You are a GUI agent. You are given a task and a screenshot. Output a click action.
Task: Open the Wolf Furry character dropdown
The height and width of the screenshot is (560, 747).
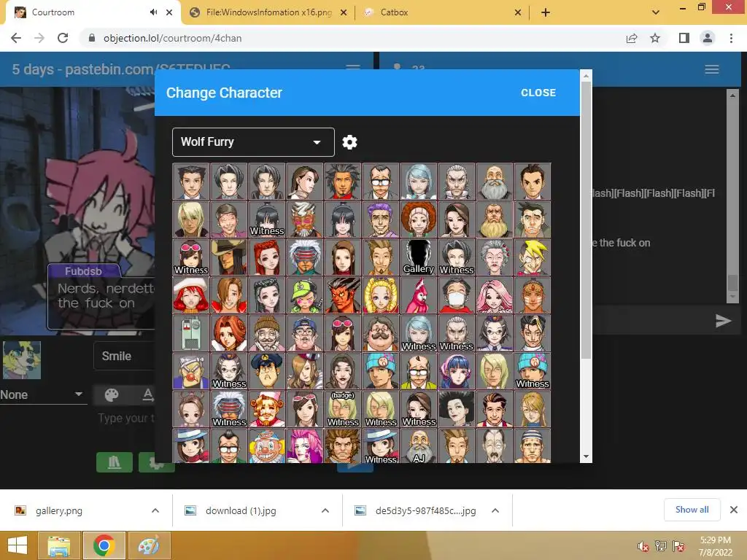click(x=253, y=142)
